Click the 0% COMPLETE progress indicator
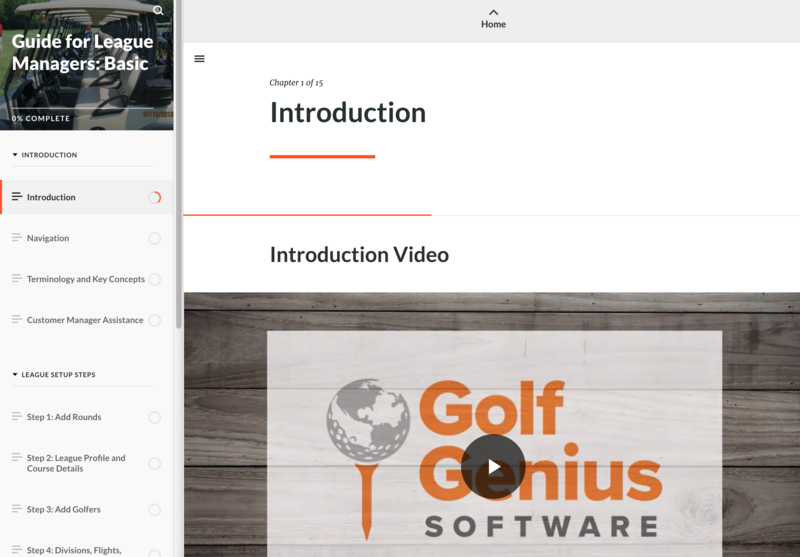The width and height of the screenshot is (800, 557). 41,118
